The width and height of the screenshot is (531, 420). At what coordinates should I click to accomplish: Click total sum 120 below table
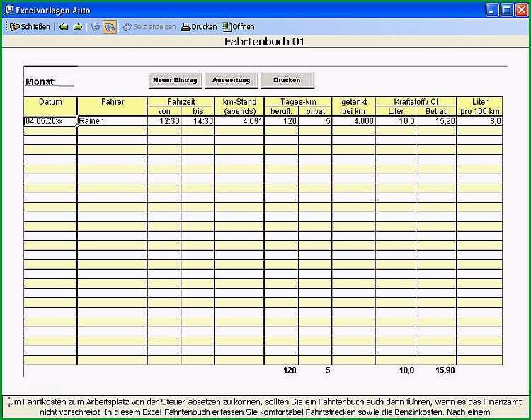290,370
